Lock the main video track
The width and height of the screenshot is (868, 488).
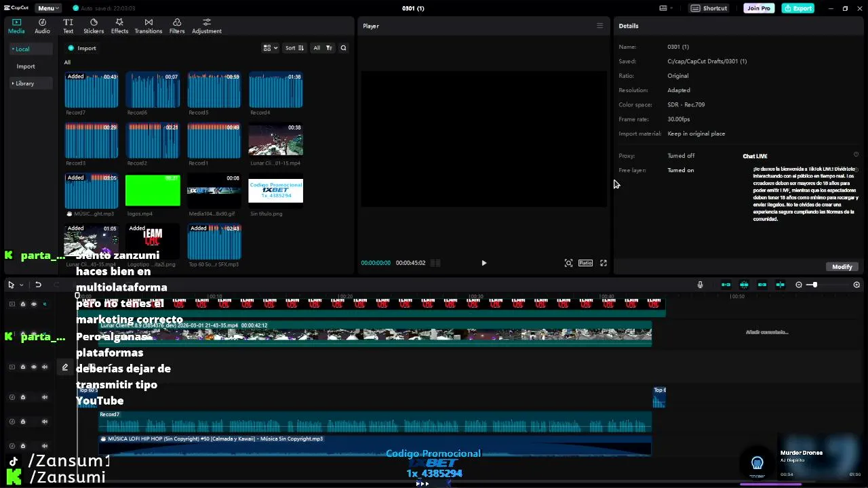coord(22,367)
